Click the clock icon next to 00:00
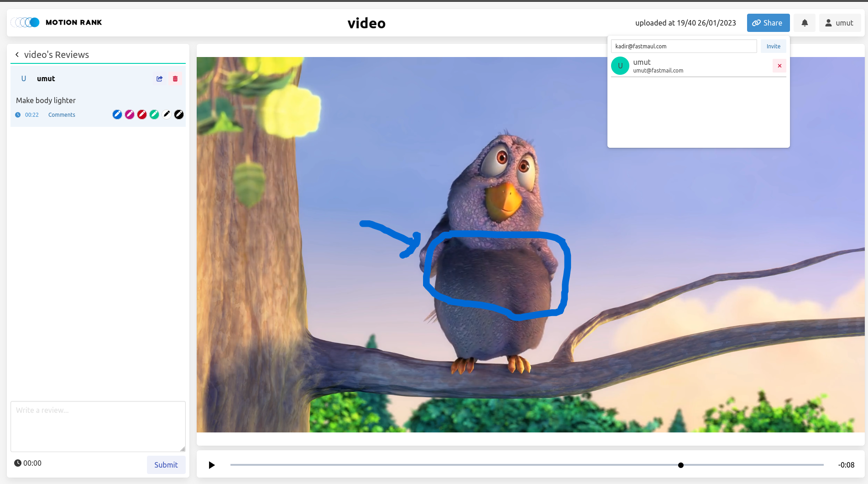 coord(18,463)
